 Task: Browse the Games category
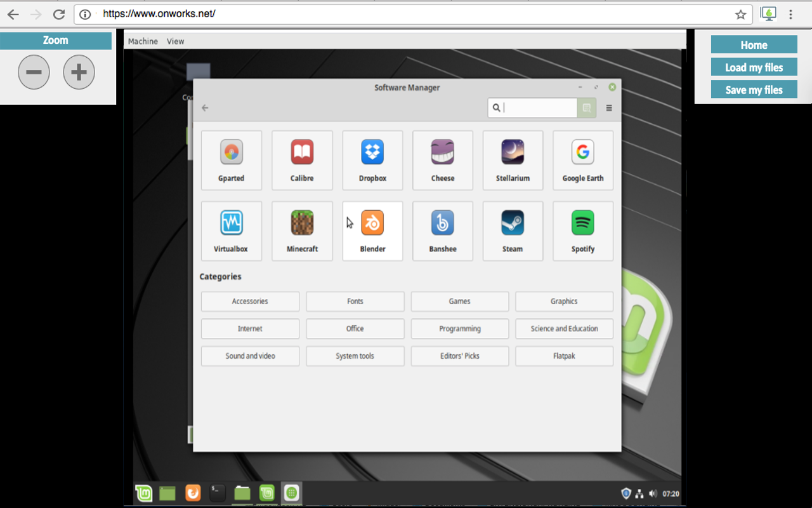click(x=460, y=302)
